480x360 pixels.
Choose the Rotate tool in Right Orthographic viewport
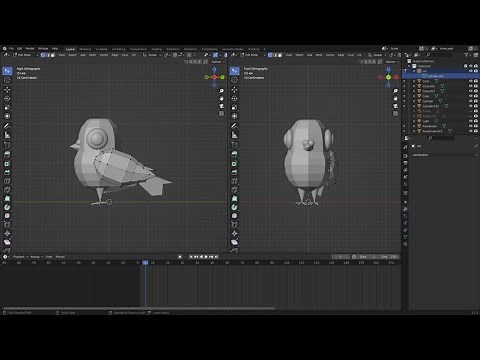click(x=7, y=98)
